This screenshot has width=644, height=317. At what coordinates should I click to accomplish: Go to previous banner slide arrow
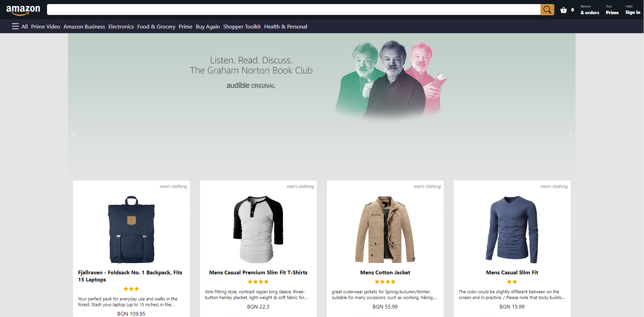tap(73, 135)
